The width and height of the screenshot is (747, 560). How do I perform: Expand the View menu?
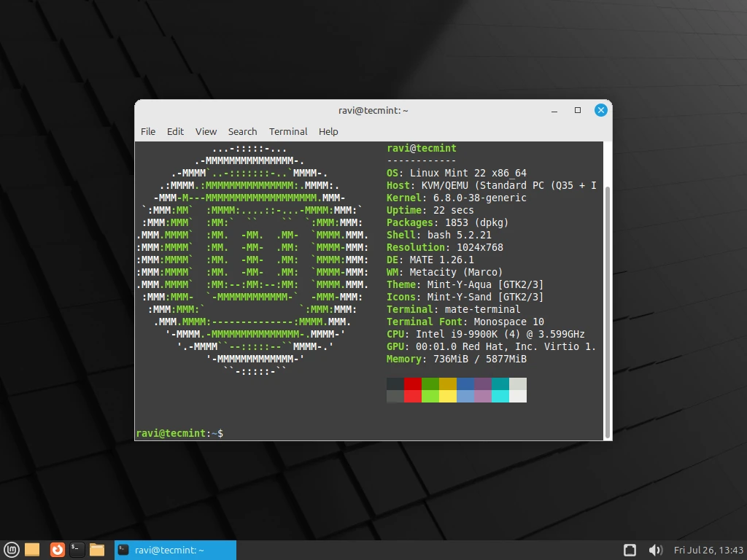click(206, 131)
